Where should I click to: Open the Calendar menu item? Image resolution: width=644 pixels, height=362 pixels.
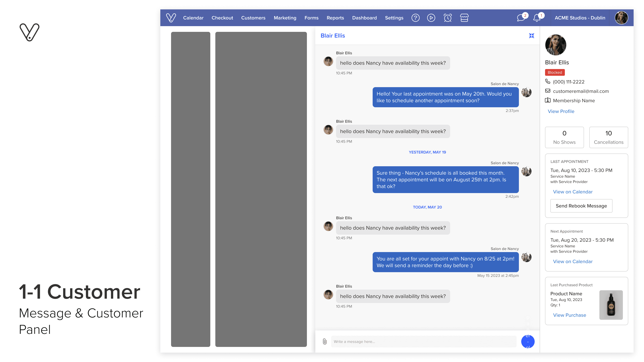[193, 18]
